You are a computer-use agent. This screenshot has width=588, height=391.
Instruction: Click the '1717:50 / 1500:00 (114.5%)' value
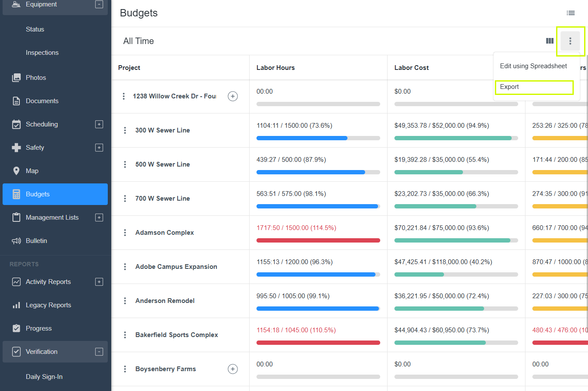pos(296,228)
